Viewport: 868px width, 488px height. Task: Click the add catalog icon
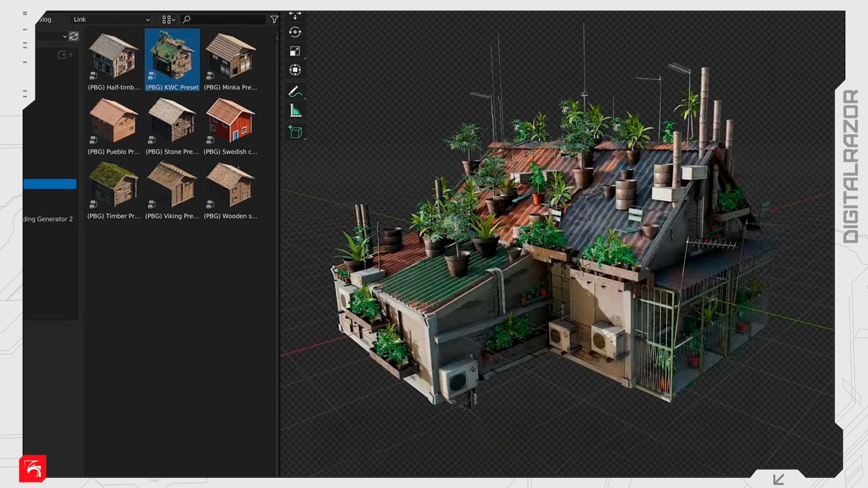pos(65,55)
